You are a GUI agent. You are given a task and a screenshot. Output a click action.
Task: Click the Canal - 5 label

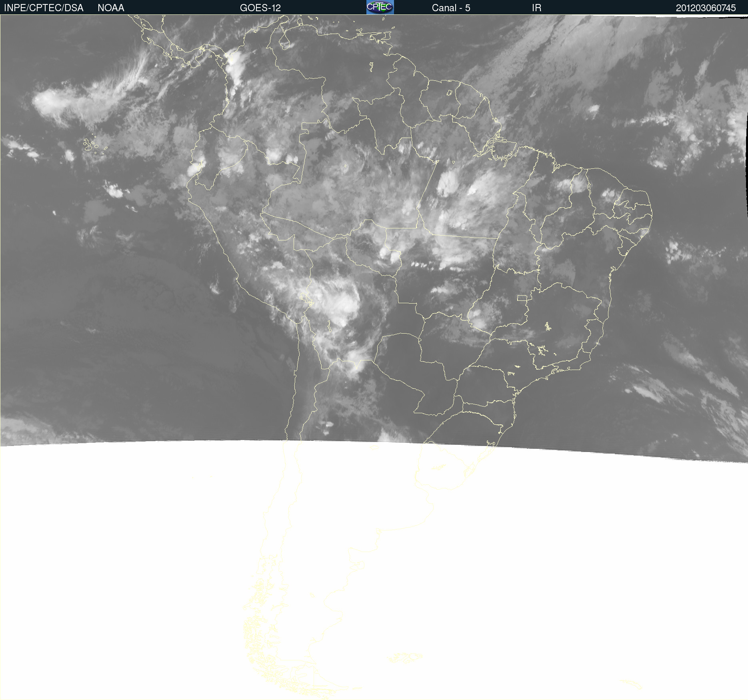(x=451, y=8)
